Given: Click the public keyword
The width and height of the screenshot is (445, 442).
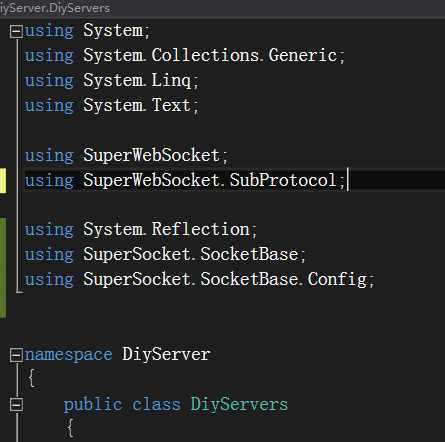Looking at the screenshot, I should click(93, 405).
